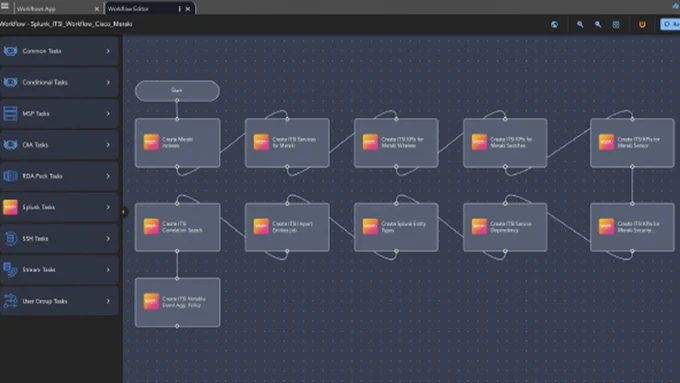Click the SSH Tasks category icon
Screen dimensions: 680x383
10,238
